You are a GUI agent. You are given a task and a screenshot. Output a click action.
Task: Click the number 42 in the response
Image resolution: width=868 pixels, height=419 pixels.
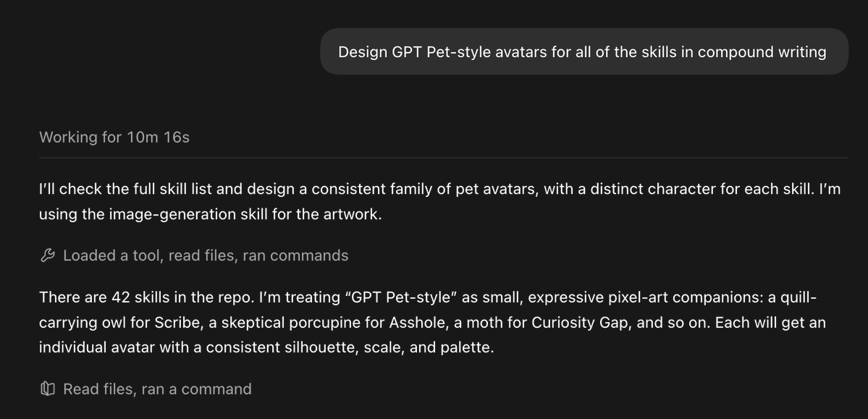click(121, 297)
